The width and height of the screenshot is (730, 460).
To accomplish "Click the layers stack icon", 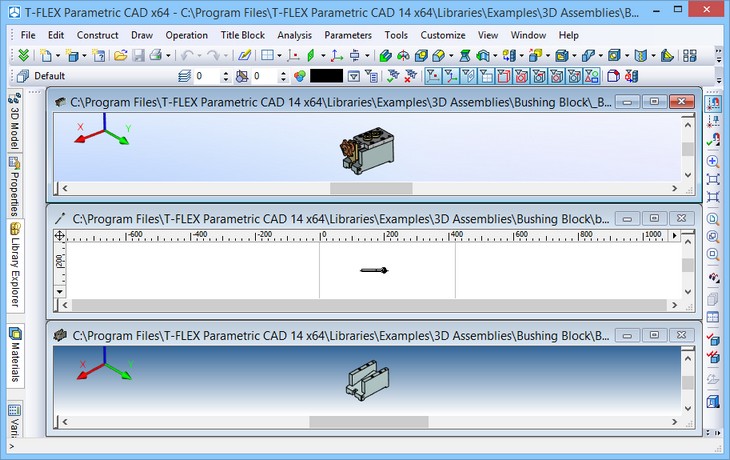I will (184, 76).
